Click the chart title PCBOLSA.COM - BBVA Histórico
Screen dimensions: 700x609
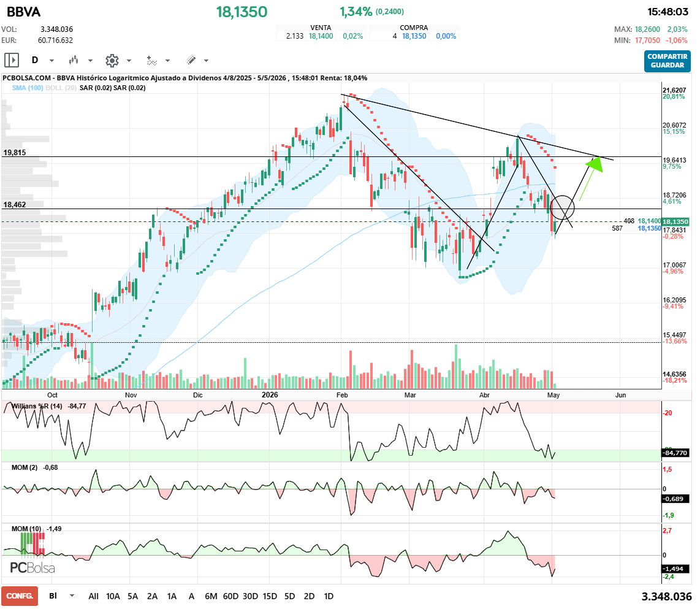click(185, 78)
